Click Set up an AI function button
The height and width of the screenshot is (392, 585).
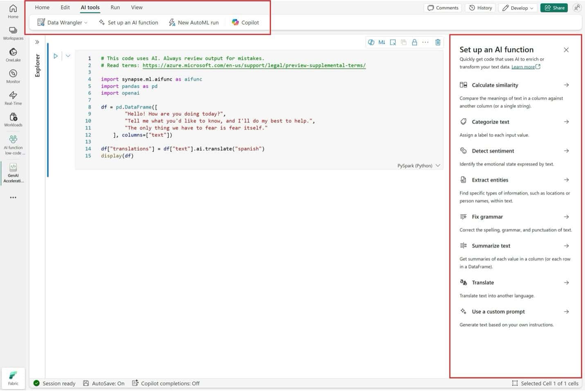point(128,22)
